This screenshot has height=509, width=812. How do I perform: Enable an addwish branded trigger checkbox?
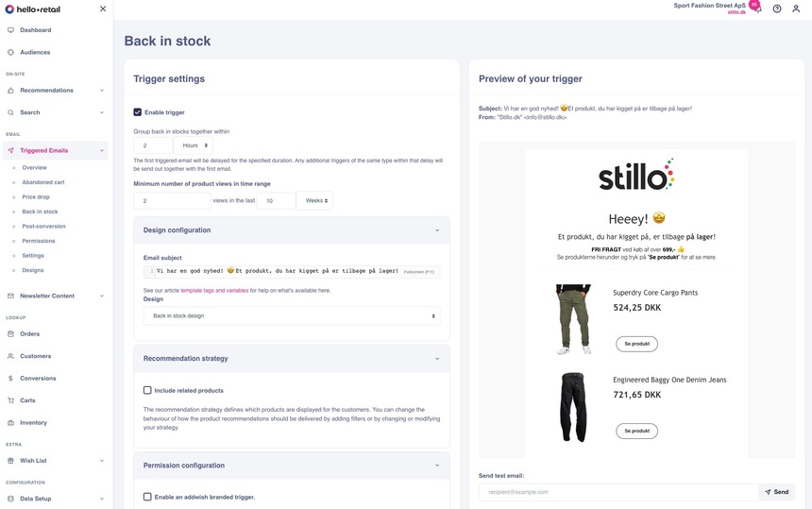point(147,497)
